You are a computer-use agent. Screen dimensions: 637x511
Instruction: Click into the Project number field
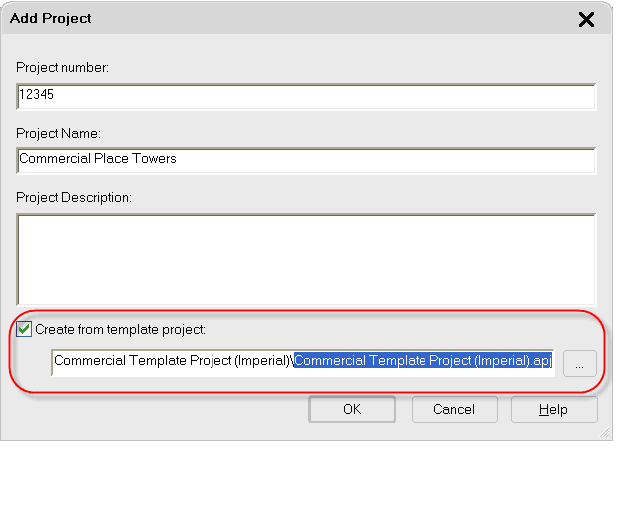click(x=306, y=96)
